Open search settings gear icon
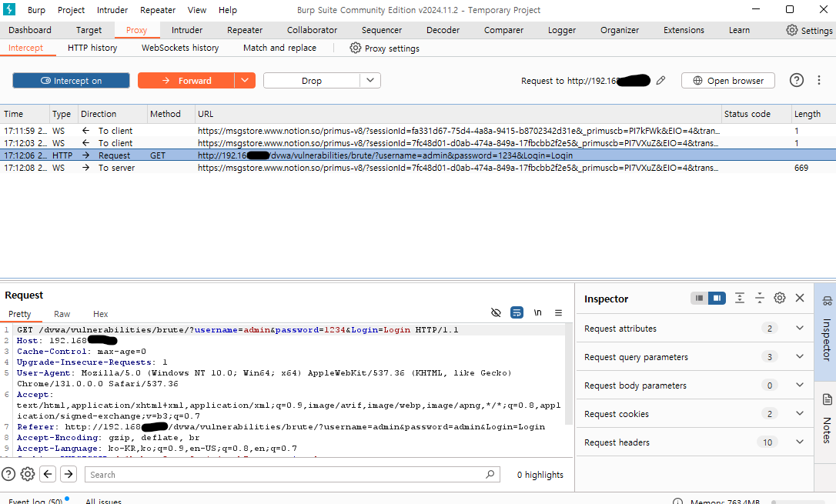836x504 pixels. 28,474
